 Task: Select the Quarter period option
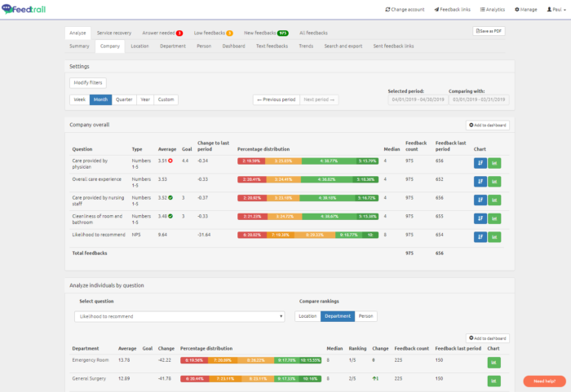tap(124, 99)
